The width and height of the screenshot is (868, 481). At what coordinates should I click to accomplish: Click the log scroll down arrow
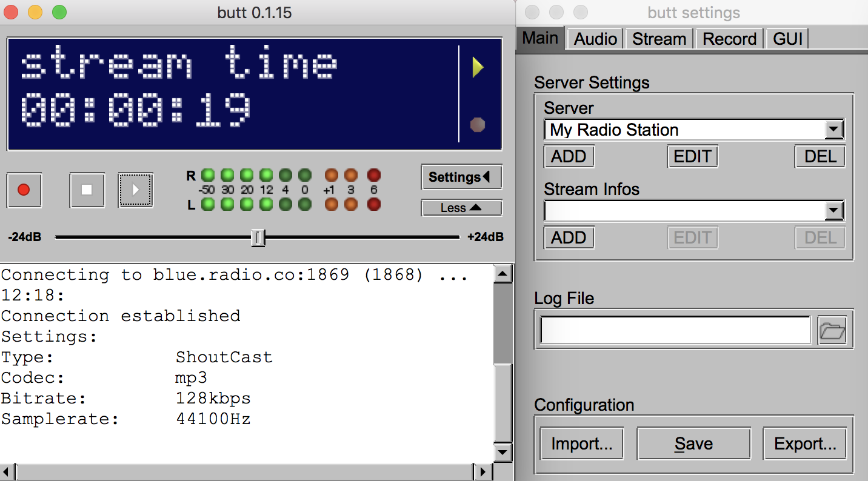click(x=502, y=453)
